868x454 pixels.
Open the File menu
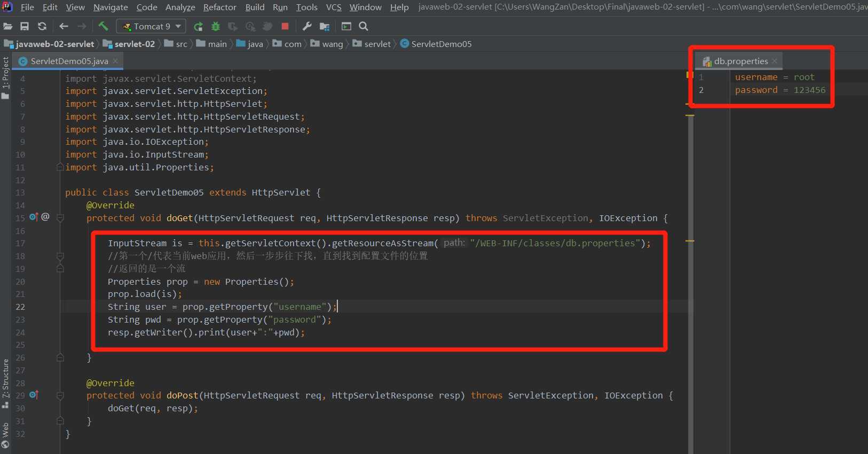coord(27,7)
